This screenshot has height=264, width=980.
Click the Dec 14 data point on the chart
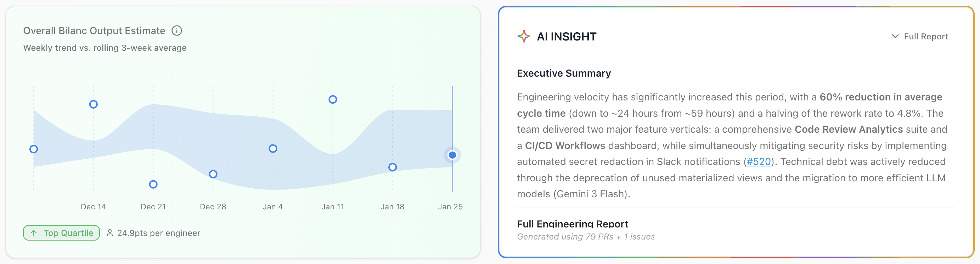[94, 104]
